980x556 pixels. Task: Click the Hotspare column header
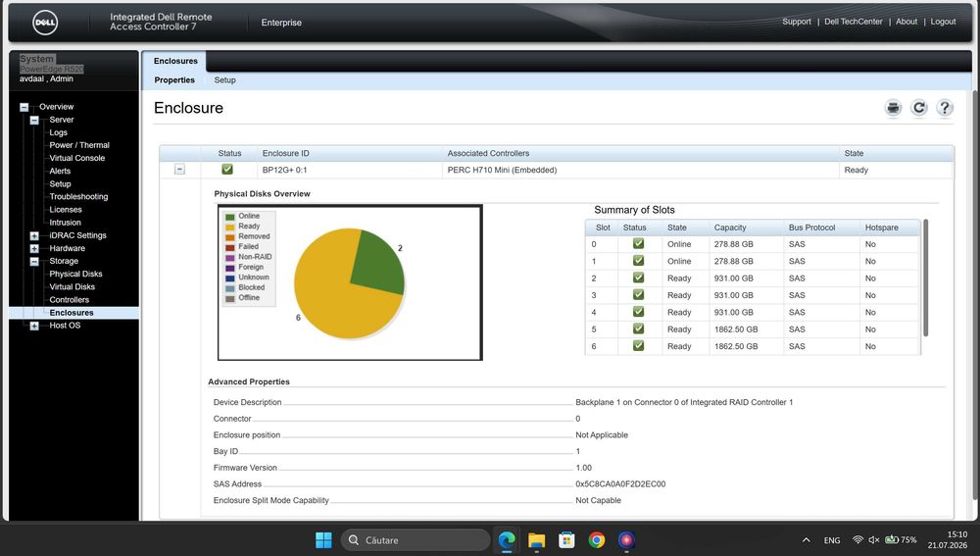pyautogui.click(x=881, y=227)
